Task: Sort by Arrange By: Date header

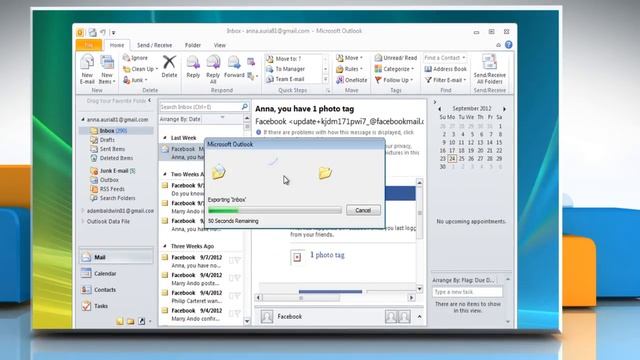Action: click(180, 119)
